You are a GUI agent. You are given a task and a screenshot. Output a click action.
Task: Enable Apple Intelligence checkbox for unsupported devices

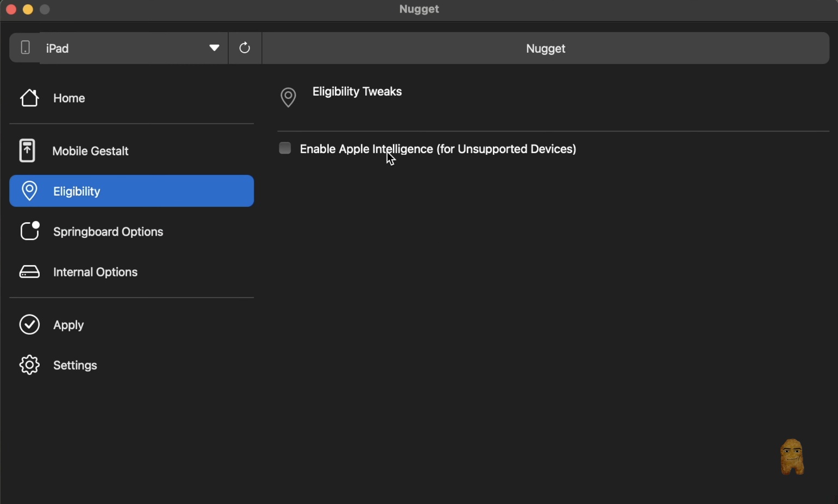(285, 148)
